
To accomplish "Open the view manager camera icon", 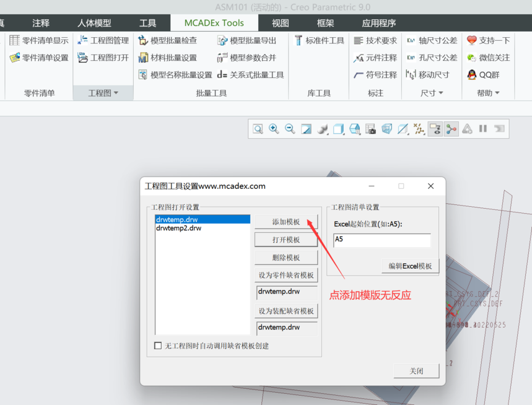I will pos(370,129).
